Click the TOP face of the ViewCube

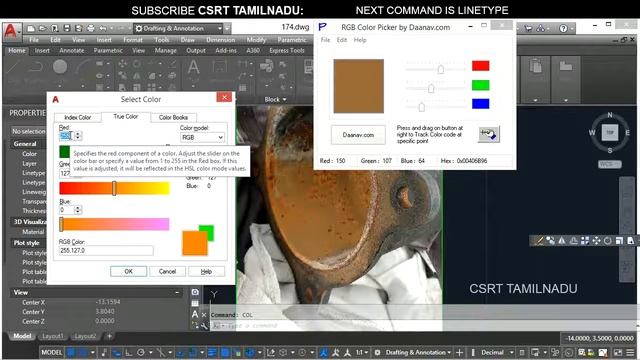click(610, 133)
